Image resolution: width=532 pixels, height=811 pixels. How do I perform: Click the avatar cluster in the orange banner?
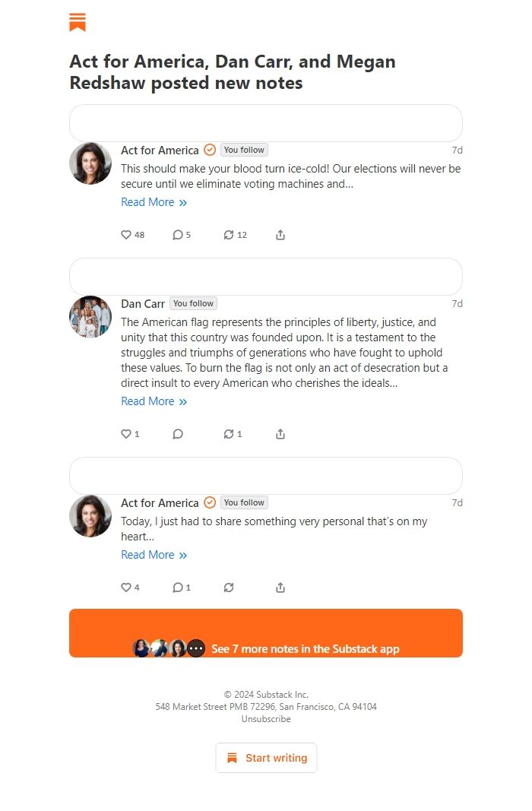(x=169, y=648)
